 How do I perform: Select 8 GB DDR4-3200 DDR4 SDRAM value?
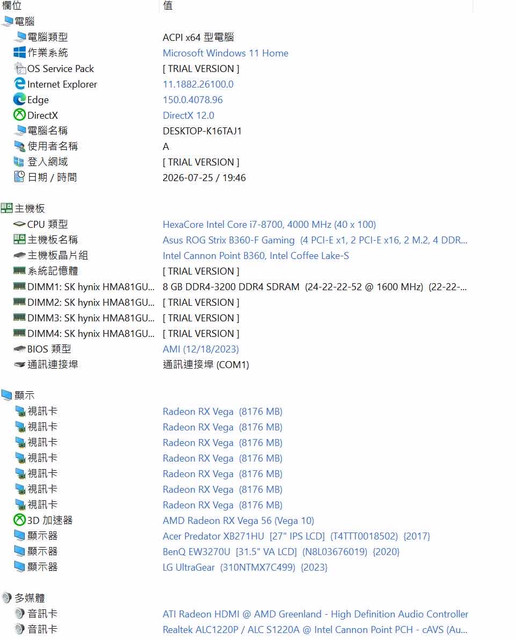click(x=315, y=287)
